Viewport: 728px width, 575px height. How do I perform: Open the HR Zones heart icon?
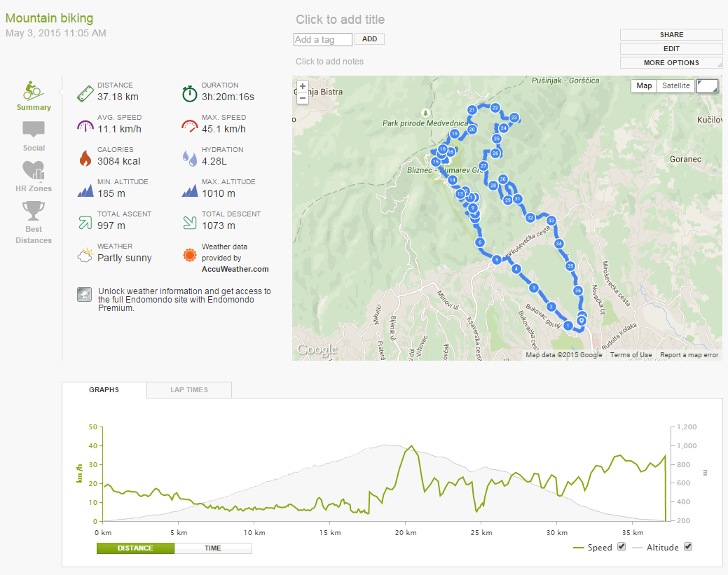tap(33, 170)
